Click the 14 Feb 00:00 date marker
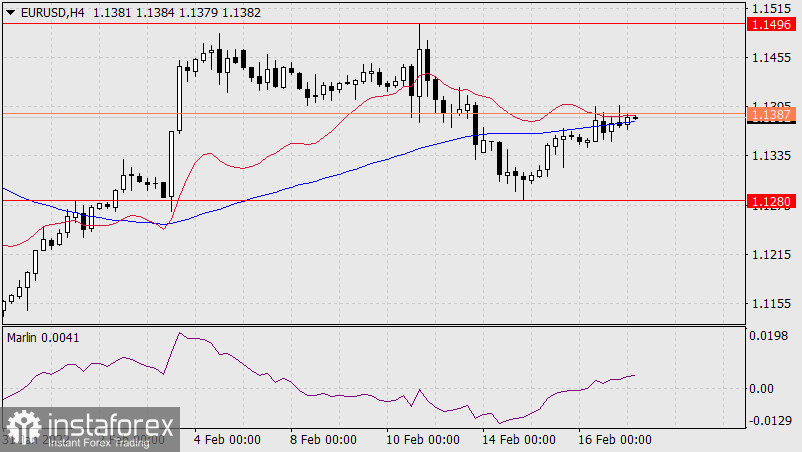 pos(519,439)
